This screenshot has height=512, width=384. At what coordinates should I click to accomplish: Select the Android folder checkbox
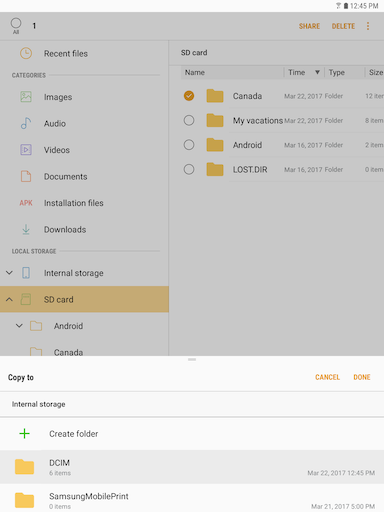(189, 145)
